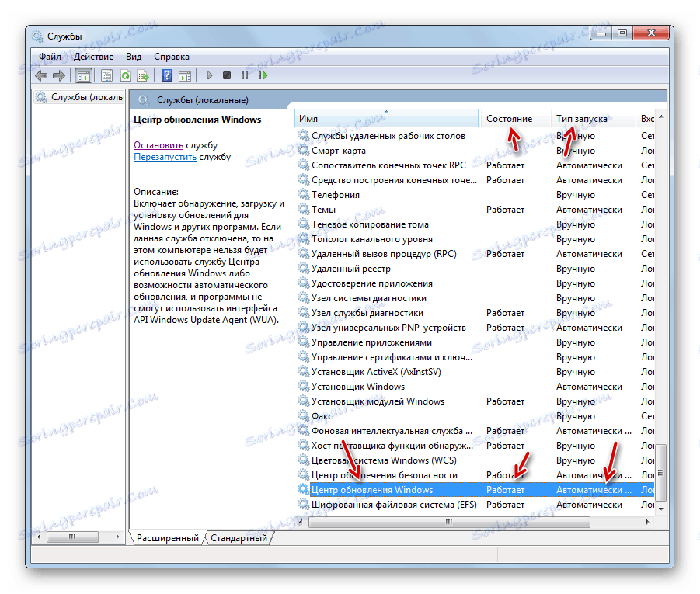Select Установщик модулей Windows row
The height and width of the screenshot is (594, 700).
[x=475, y=401]
